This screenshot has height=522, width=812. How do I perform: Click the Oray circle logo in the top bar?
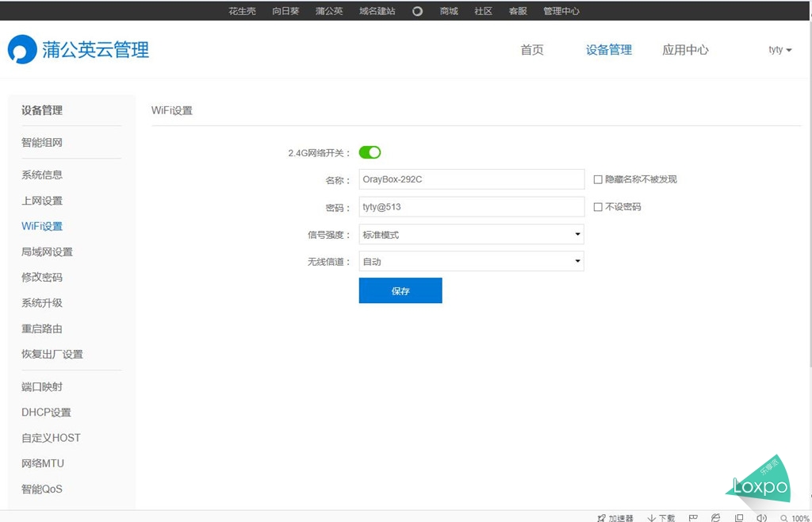(417, 10)
